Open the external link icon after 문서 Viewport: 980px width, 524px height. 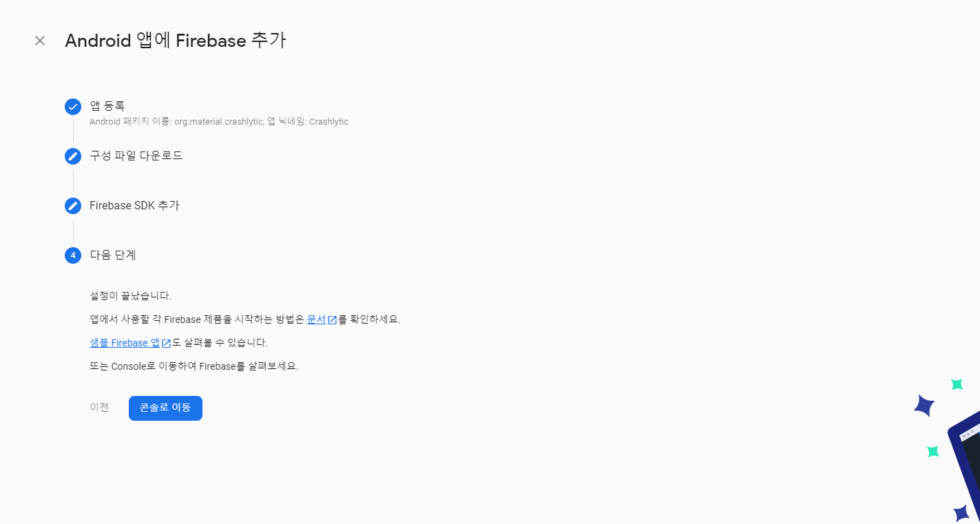332,320
